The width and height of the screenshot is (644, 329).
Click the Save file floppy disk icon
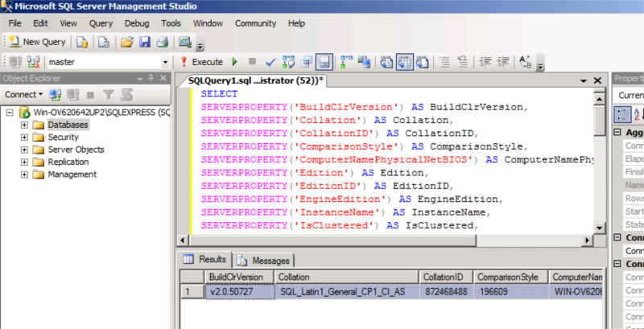145,42
